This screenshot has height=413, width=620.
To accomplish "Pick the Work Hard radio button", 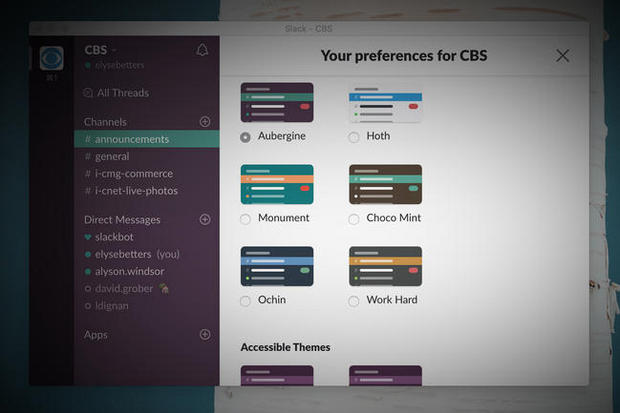I will [353, 301].
